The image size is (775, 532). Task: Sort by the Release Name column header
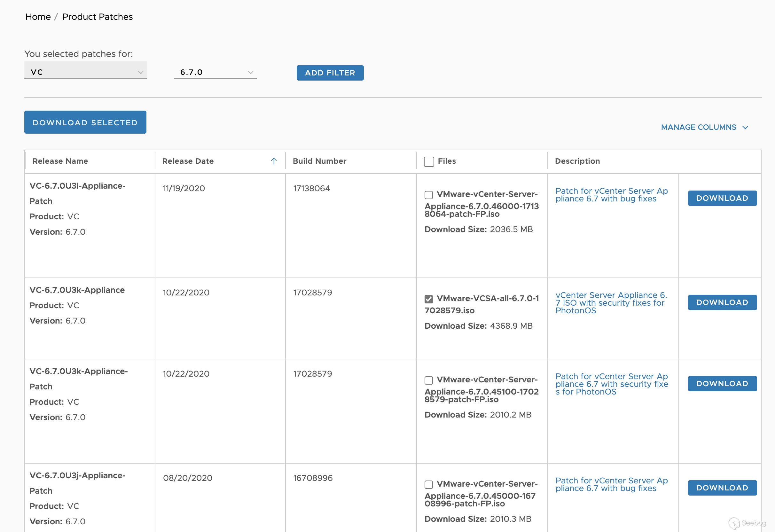click(x=60, y=161)
